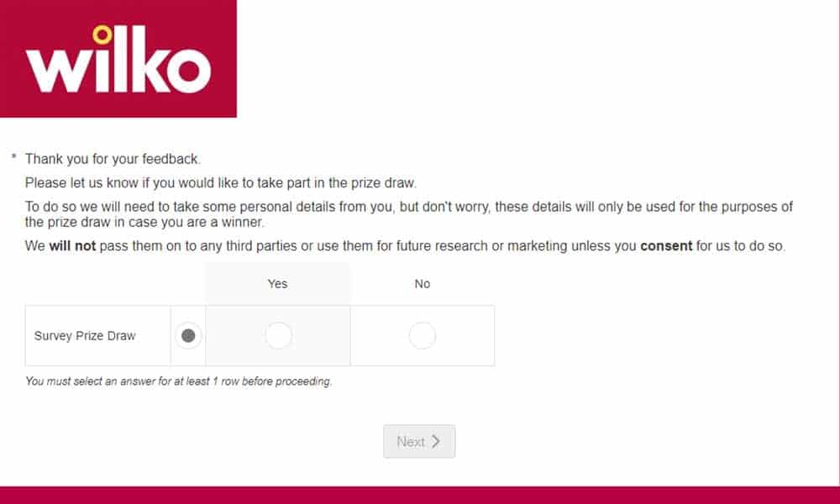
Task: Click the Survey Prize Draw row label
Action: pyautogui.click(x=85, y=336)
